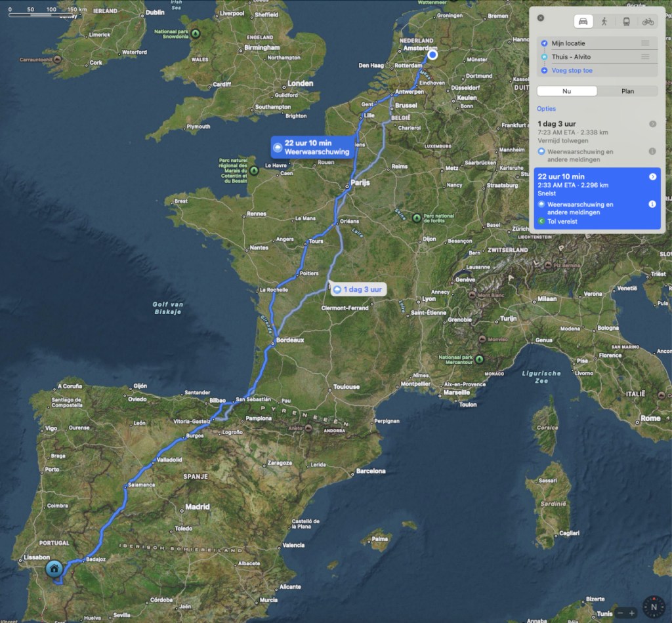Open info for the 1 dag 3 uur route
This screenshot has height=623, width=672.
pos(652,151)
